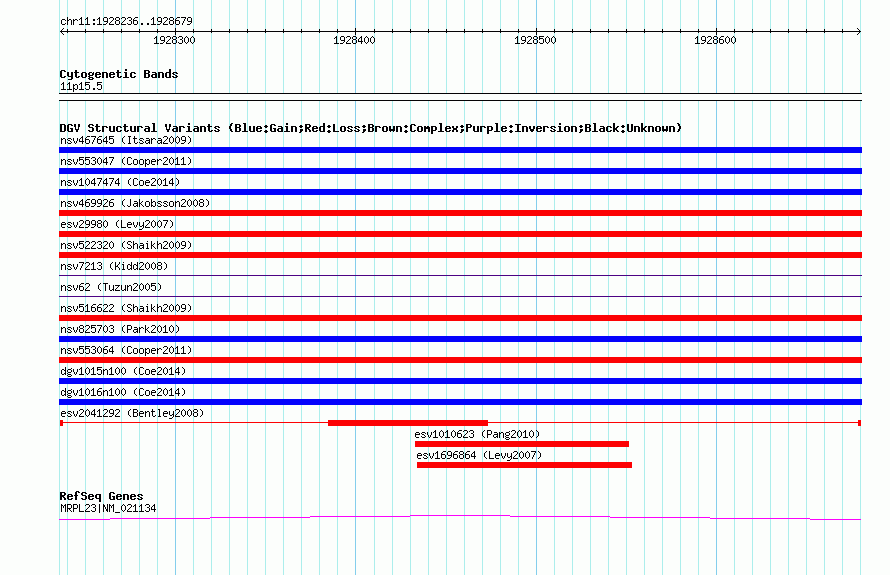
Task: Click blue bar under nsv825703 (Park2010)
Action: click(460, 339)
